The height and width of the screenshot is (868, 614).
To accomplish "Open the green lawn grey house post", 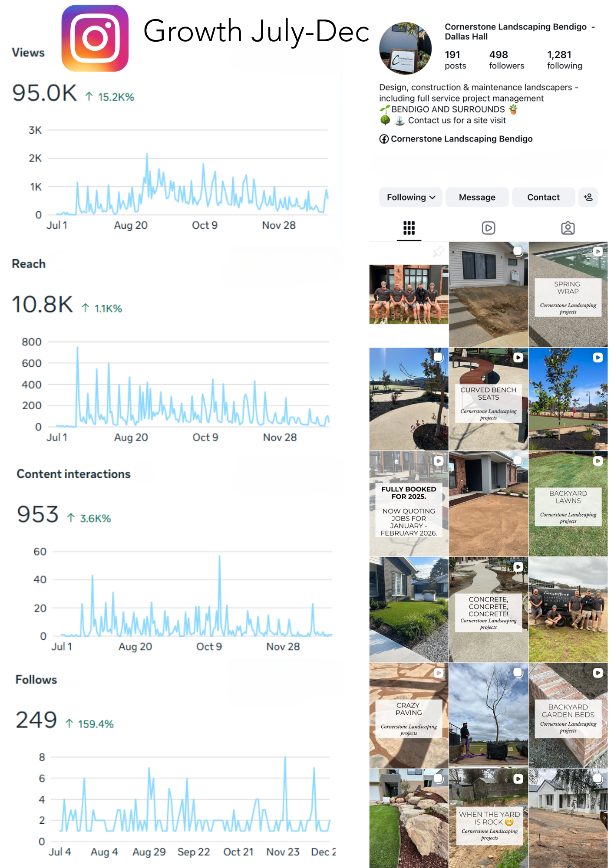I will click(409, 610).
